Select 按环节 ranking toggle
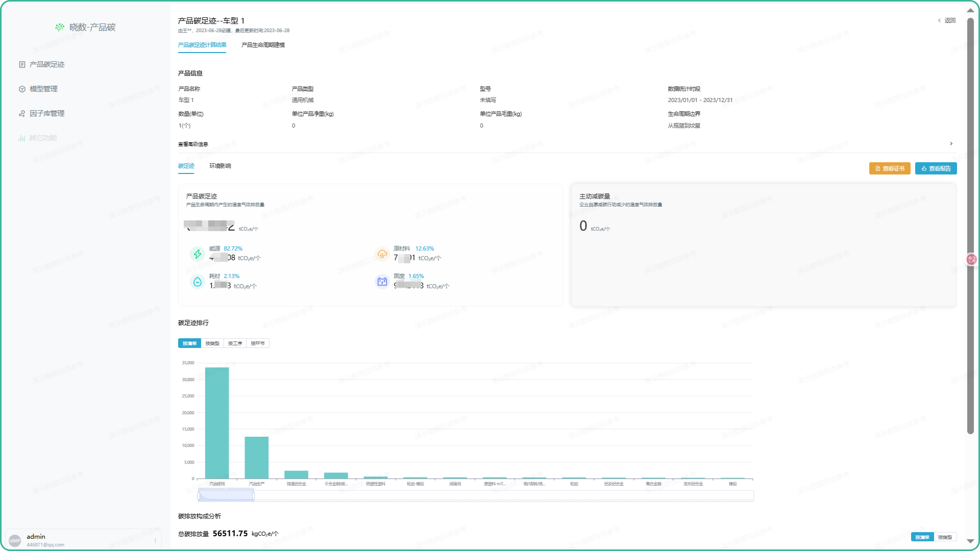 point(258,343)
